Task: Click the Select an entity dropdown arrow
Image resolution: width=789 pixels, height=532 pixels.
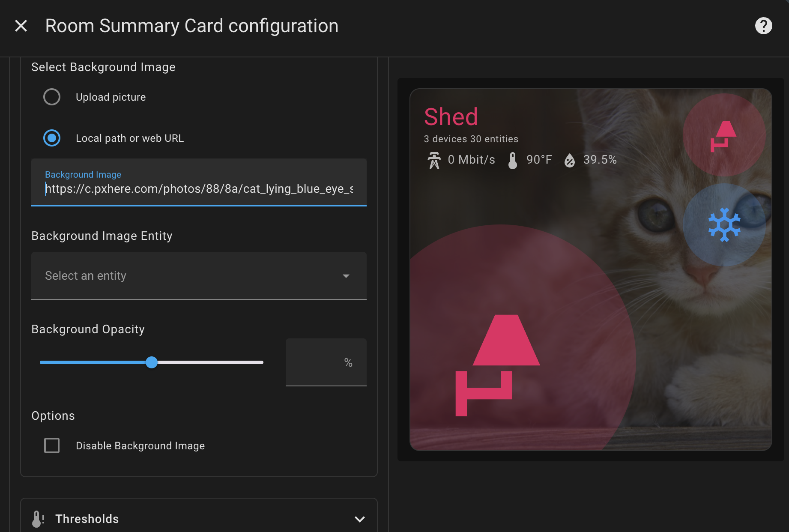Action: [346, 276]
